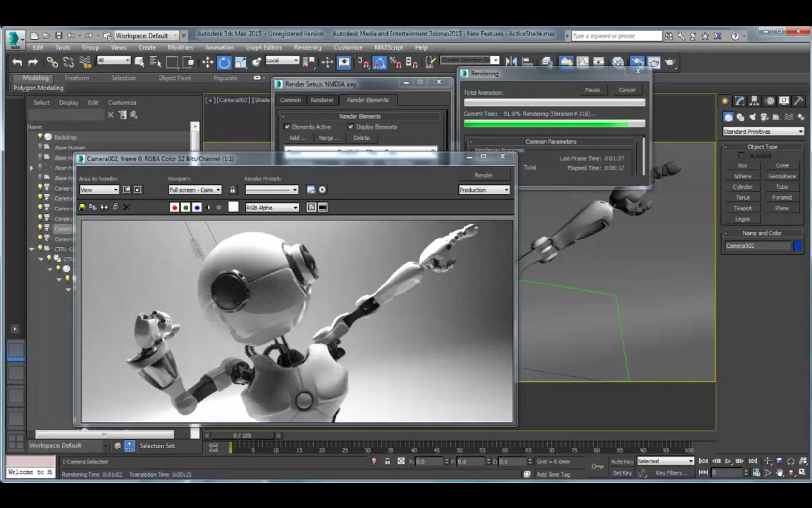Viewport: 812px width, 508px height.
Task: Switch to the Renderer tab
Action: [322, 100]
